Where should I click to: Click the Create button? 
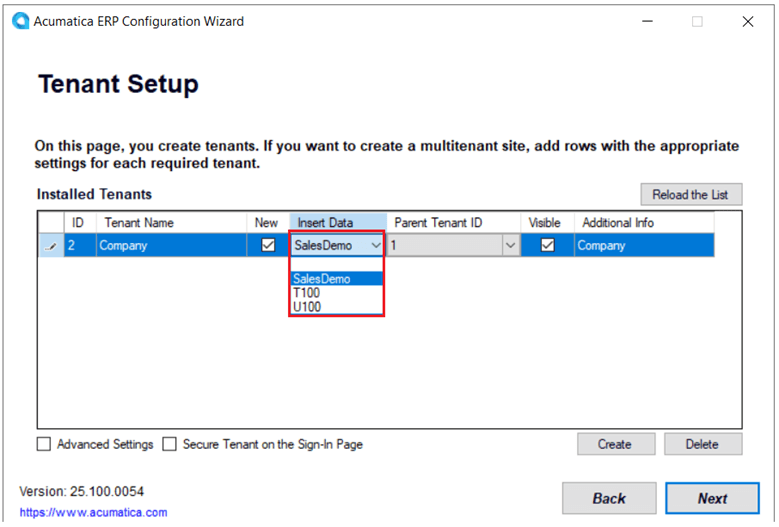[x=615, y=444]
